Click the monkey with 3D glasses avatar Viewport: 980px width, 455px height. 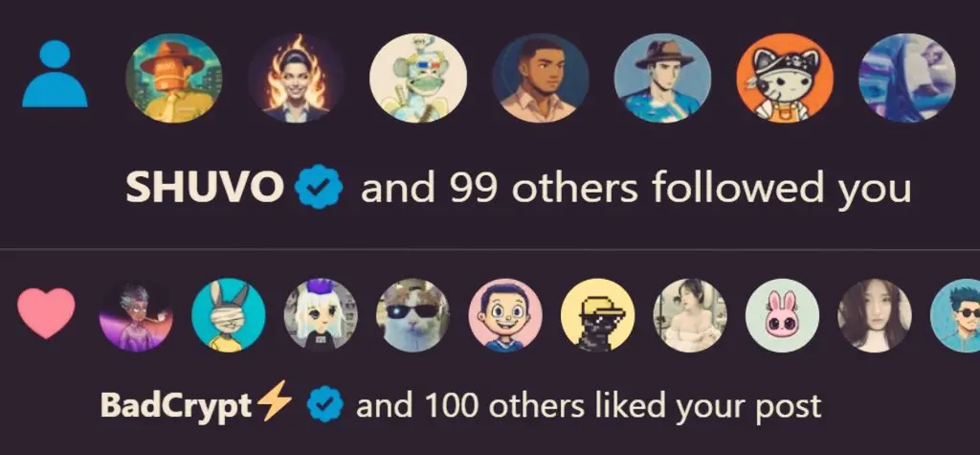tap(418, 78)
